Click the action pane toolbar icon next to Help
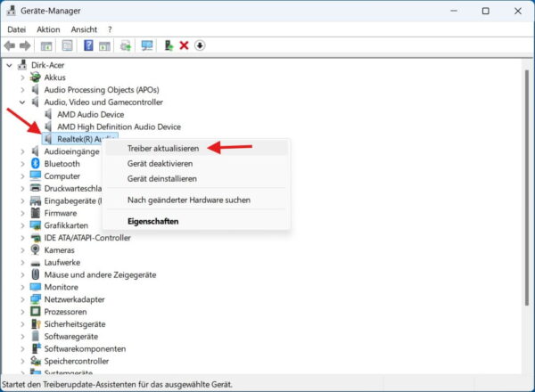The height and width of the screenshot is (392, 535). (104, 45)
